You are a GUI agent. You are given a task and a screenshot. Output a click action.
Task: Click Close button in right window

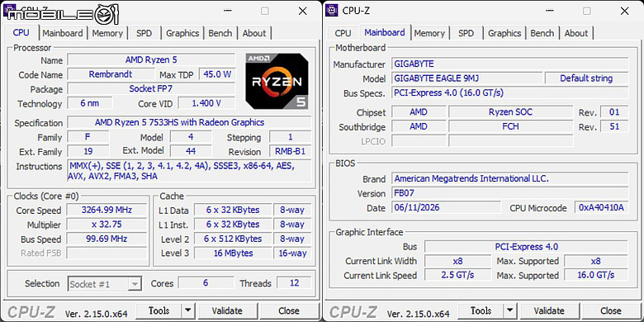[611, 310]
